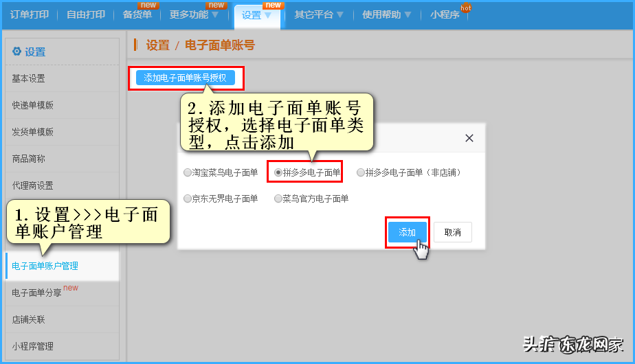635x364 pixels.
Task: Open 基本设置 in the sidebar
Action: tap(63, 78)
